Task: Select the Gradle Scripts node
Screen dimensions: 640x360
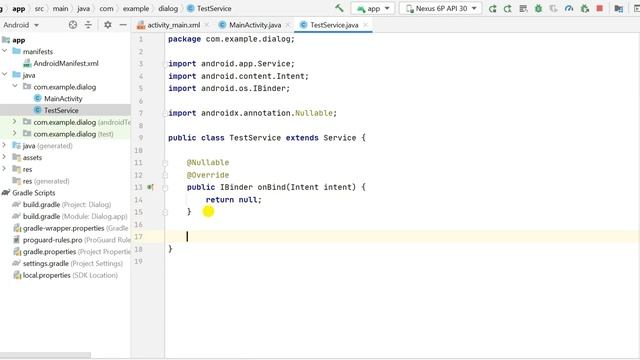Action: (33, 193)
